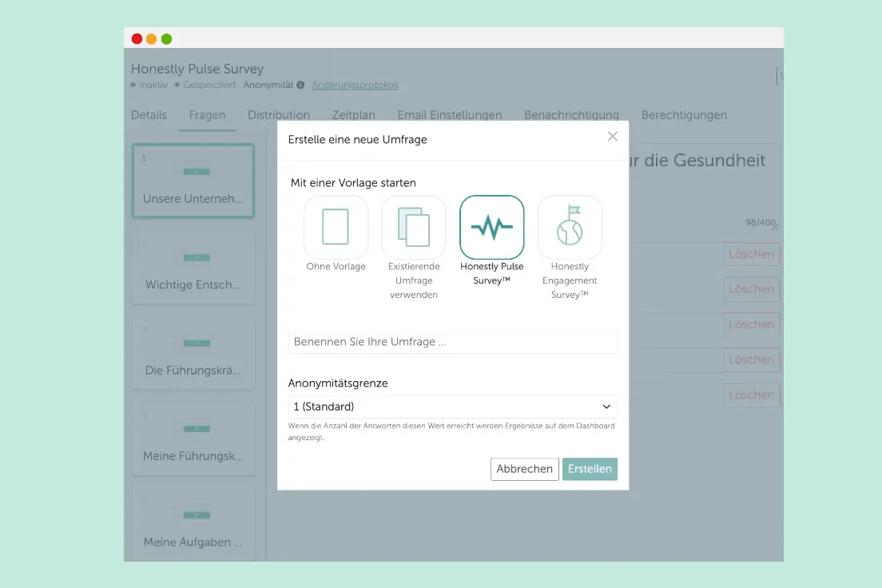Open the Zeitplan tab
This screenshot has width=882, height=588.
(354, 115)
